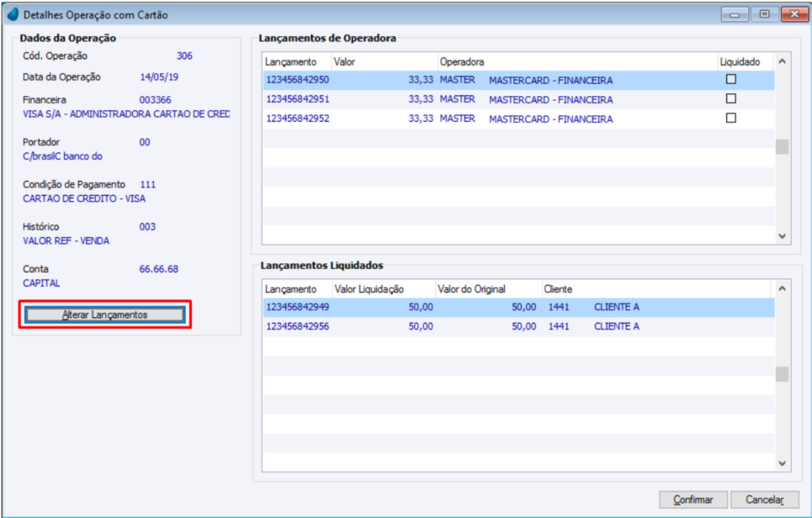Click the Valor column header

(x=385, y=61)
